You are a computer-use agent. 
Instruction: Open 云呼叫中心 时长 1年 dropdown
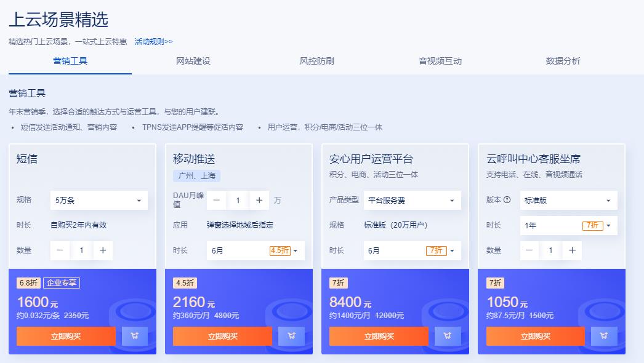[568, 225]
